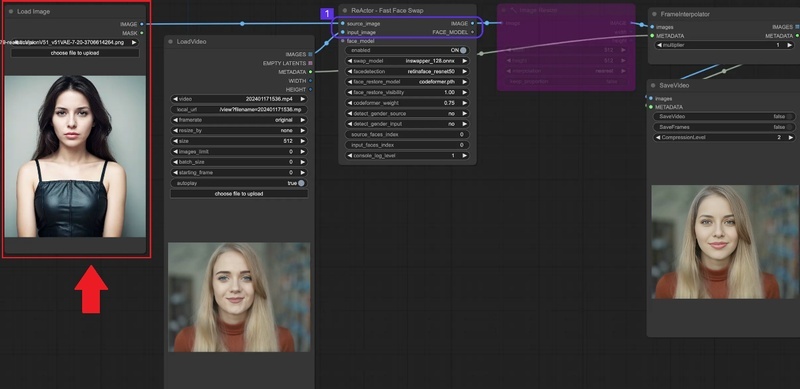Click the ReActor Fast Face Swap collapse dot
The image size is (800, 389).
tap(345, 10)
